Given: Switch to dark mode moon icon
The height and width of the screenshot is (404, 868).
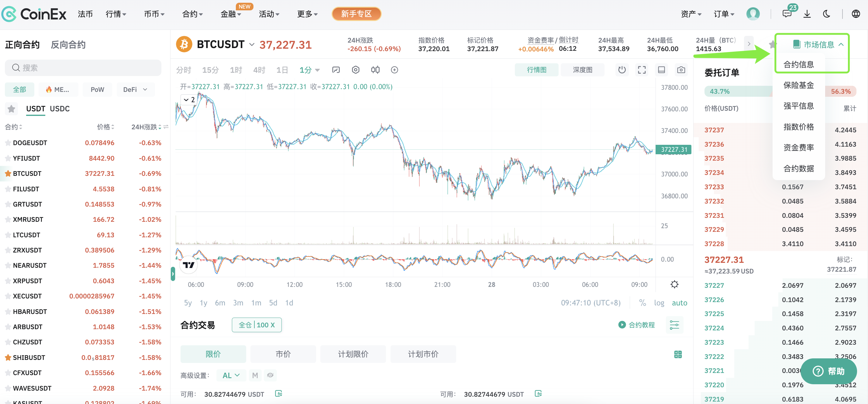Looking at the screenshot, I should click(x=826, y=14).
